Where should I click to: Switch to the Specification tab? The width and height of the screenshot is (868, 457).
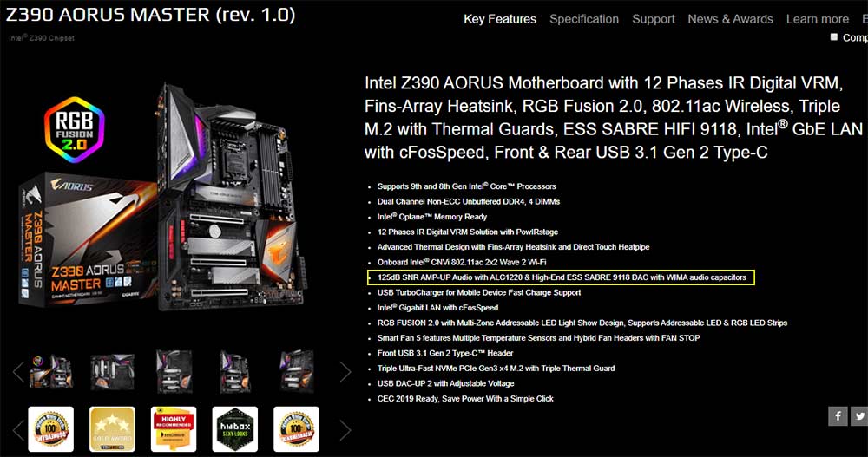click(x=584, y=19)
